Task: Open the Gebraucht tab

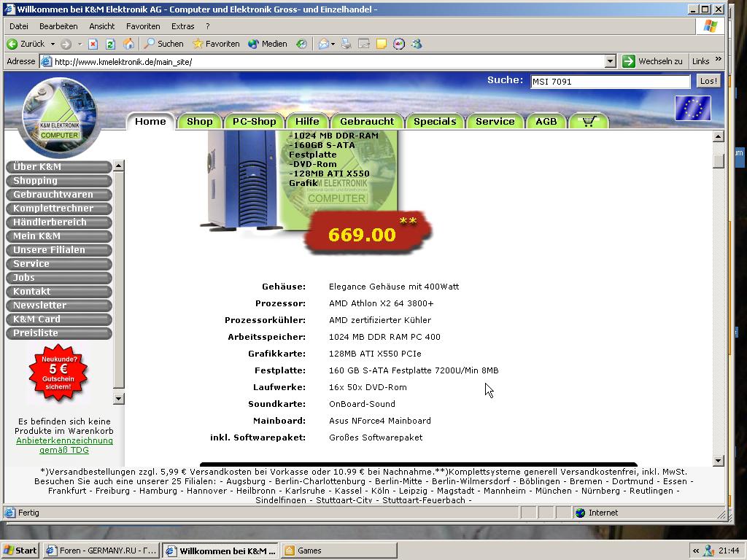Action: click(366, 122)
